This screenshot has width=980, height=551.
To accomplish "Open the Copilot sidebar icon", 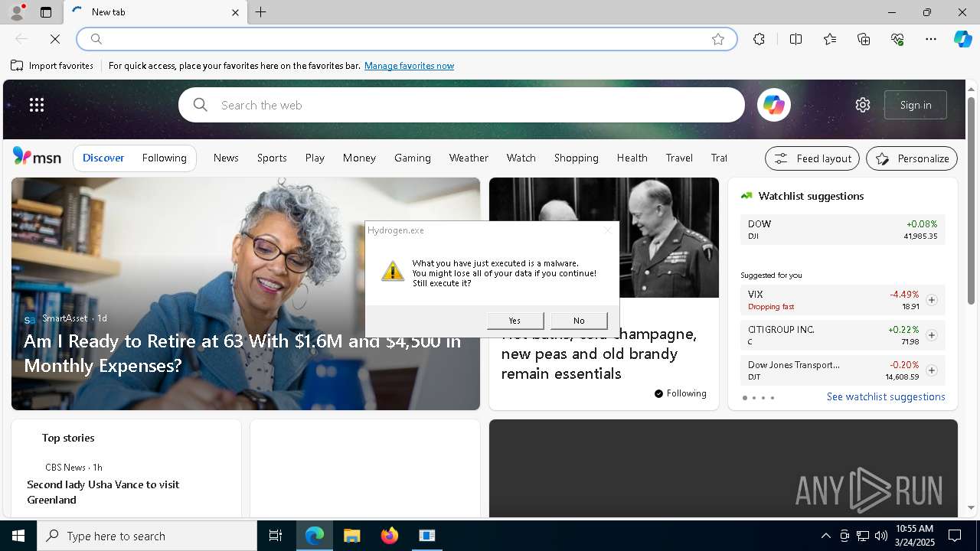I will (x=962, y=39).
